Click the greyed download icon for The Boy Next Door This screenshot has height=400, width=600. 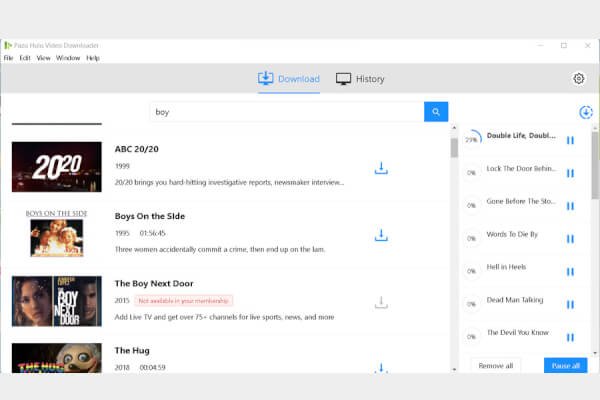(381, 302)
